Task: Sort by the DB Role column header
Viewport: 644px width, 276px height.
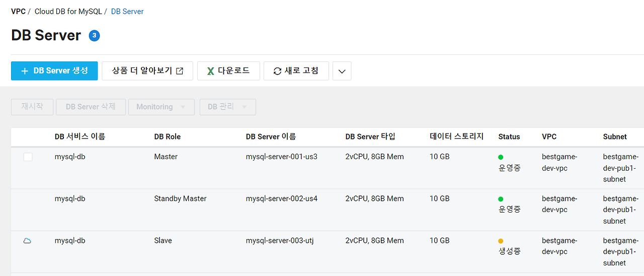Action: (x=168, y=136)
